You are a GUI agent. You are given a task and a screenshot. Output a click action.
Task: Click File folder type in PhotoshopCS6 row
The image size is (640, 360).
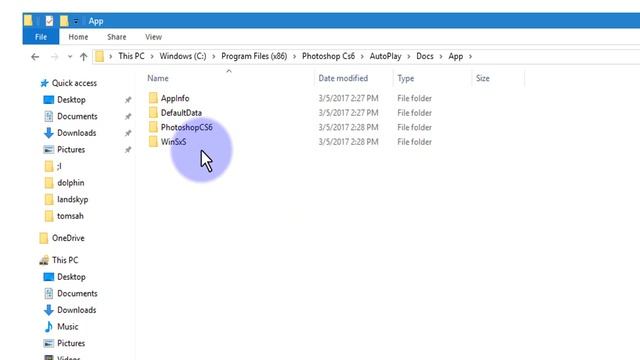(x=414, y=127)
